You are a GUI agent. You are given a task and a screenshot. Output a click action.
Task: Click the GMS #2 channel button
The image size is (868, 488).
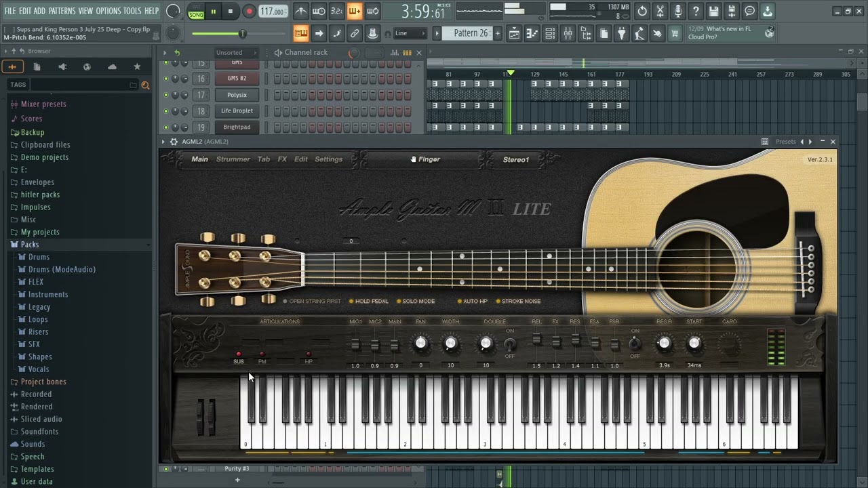pyautogui.click(x=237, y=79)
